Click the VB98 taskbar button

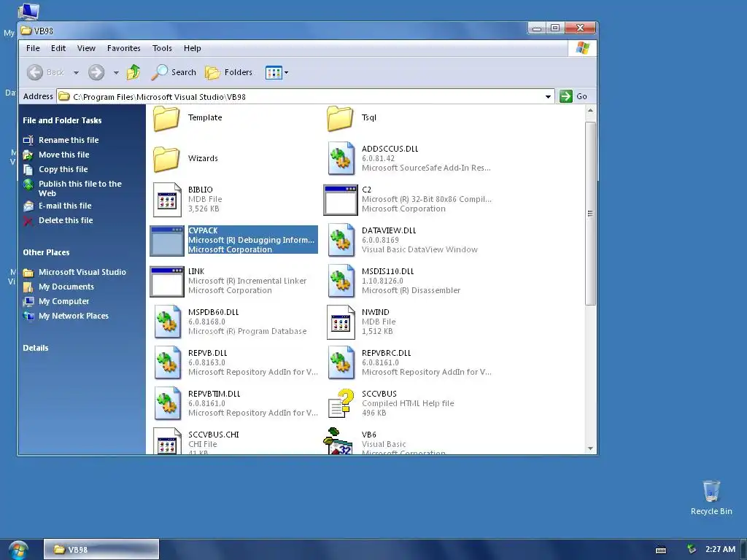(x=101, y=550)
